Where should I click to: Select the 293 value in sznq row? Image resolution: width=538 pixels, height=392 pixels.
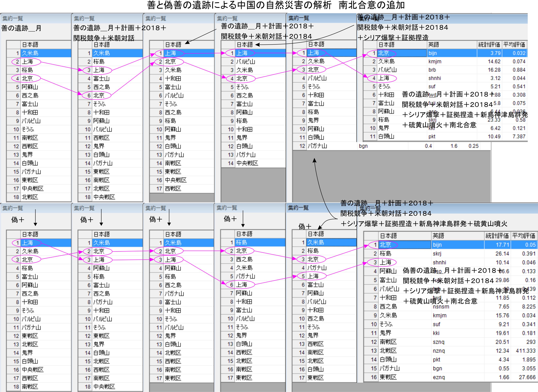531,342
